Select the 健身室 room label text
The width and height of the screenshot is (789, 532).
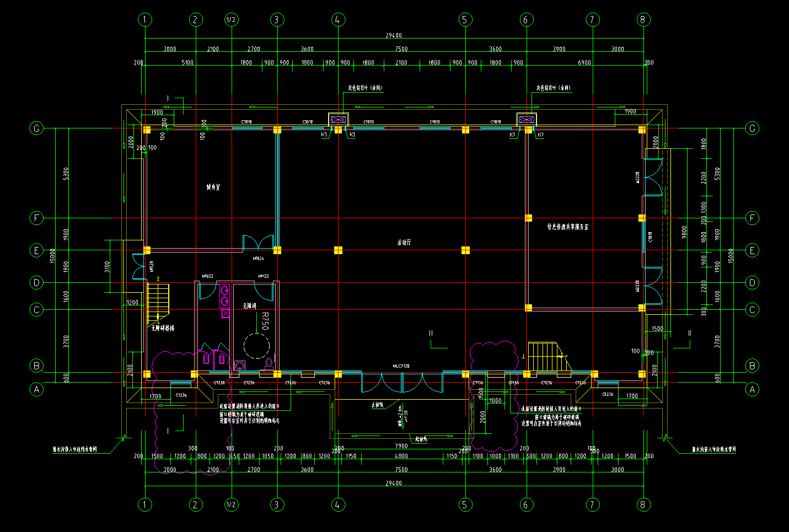[213, 187]
